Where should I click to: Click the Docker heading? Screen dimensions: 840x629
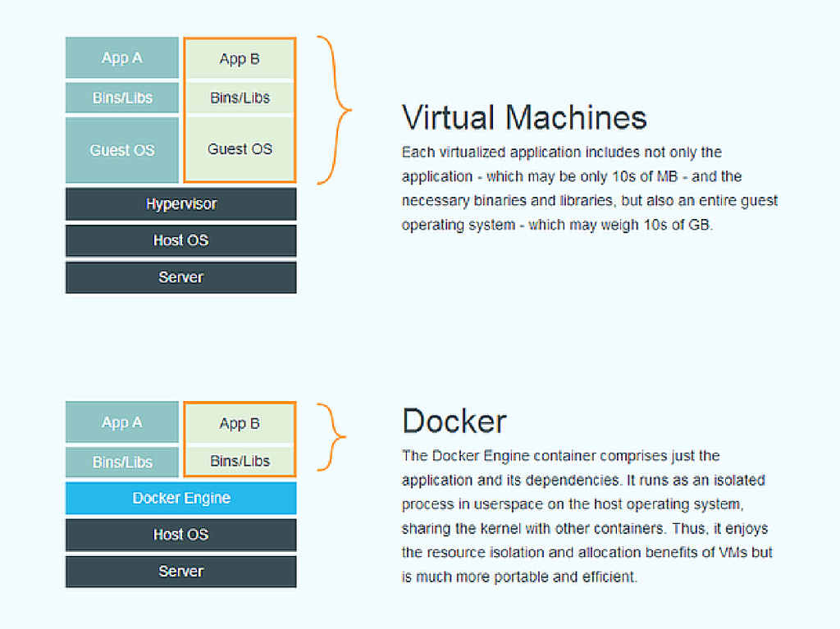(x=454, y=421)
